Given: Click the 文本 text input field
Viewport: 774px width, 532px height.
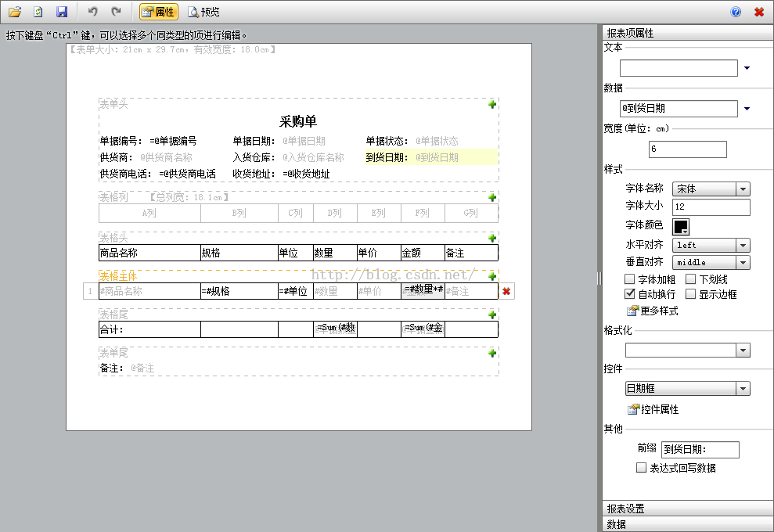Looking at the screenshot, I should [x=679, y=68].
